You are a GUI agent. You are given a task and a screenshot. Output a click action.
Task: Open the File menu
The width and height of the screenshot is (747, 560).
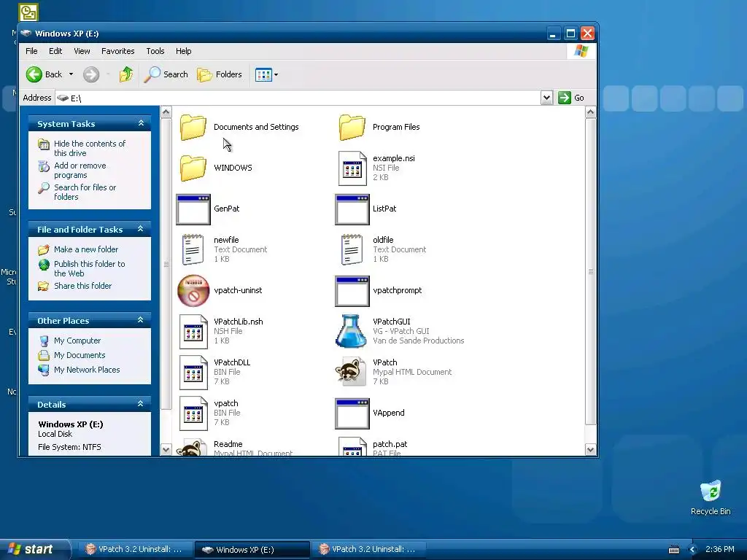[31, 51]
